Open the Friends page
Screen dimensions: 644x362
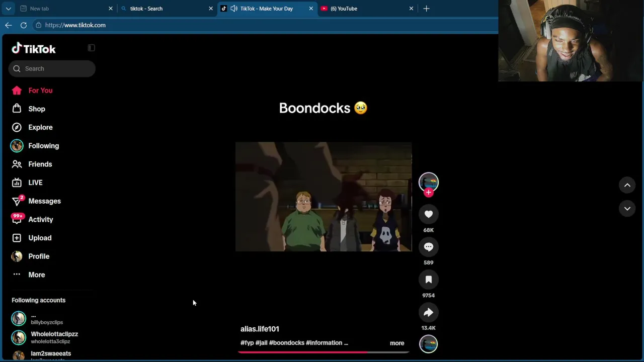(32, 164)
